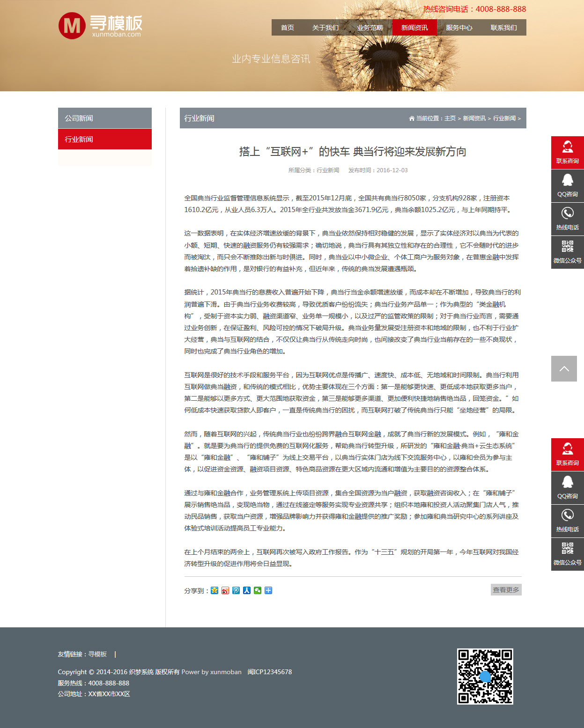Share article to Tencent Weibo
Image resolution: width=584 pixels, height=728 pixels.
coord(236,590)
